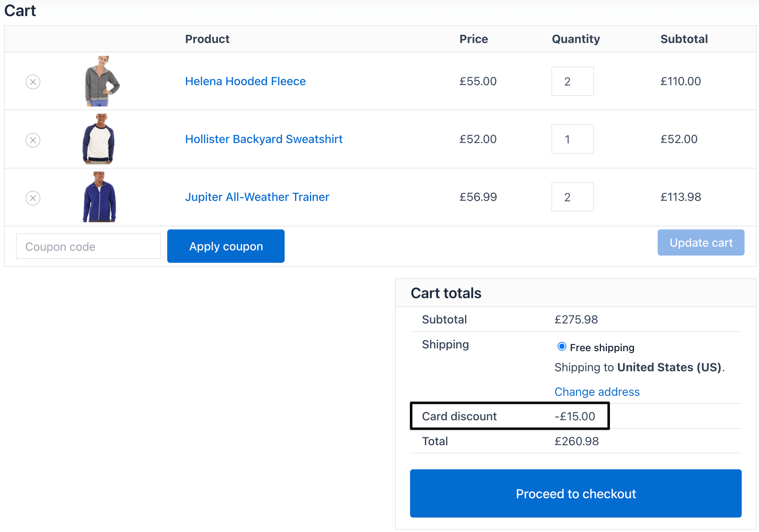Click the Jupiter All-Weather Trainer thumbnail

99,197
